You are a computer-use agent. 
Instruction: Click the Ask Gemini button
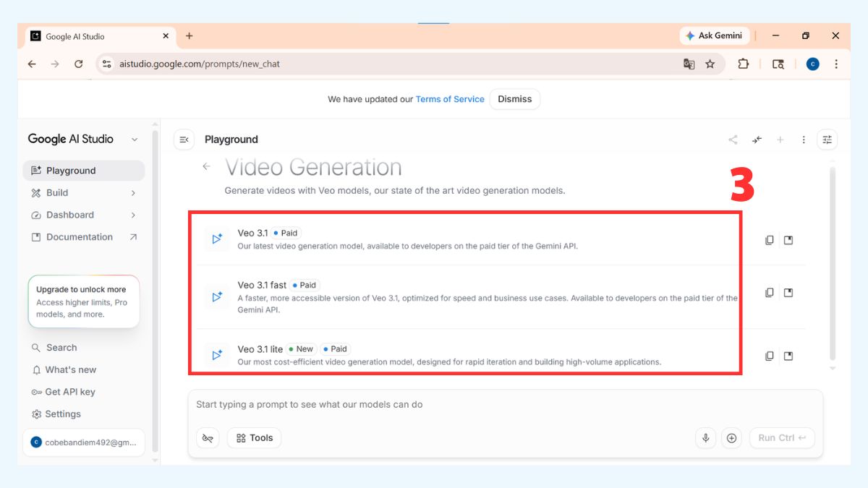pos(713,35)
